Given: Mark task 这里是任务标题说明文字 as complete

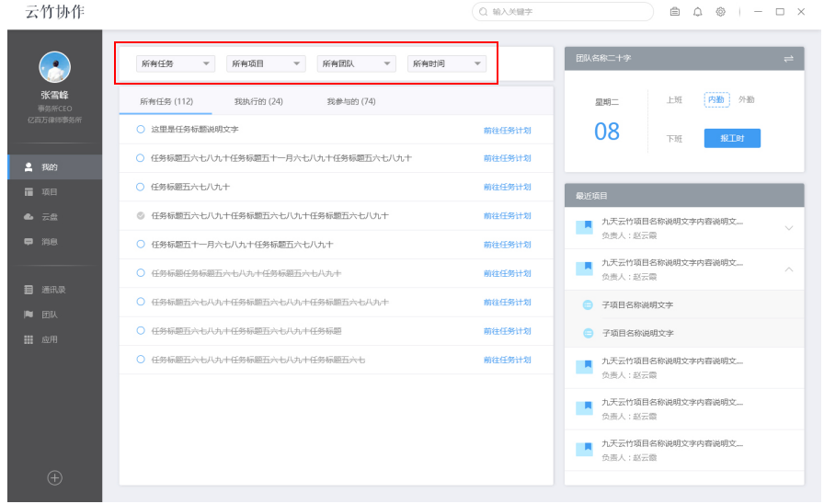Looking at the screenshot, I should click(141, 130).
